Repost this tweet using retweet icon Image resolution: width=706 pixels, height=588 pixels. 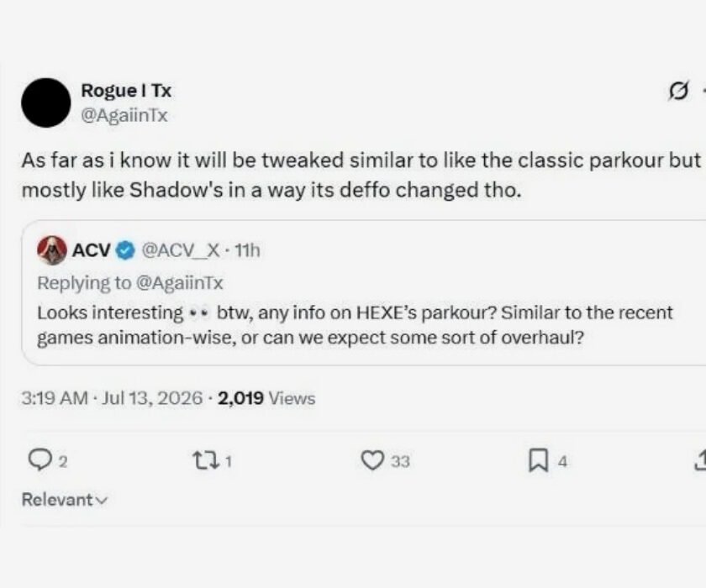click(205, 460)
